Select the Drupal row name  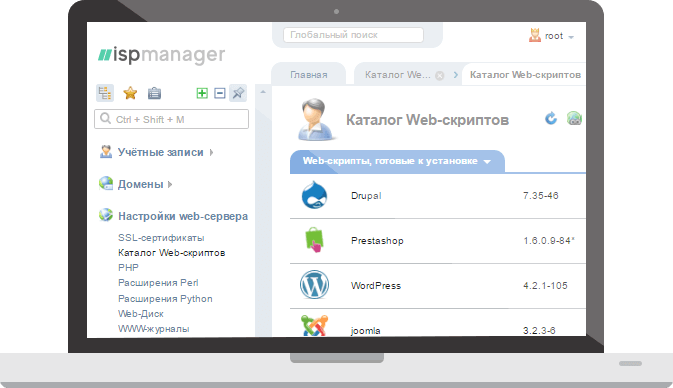[366, 196]
